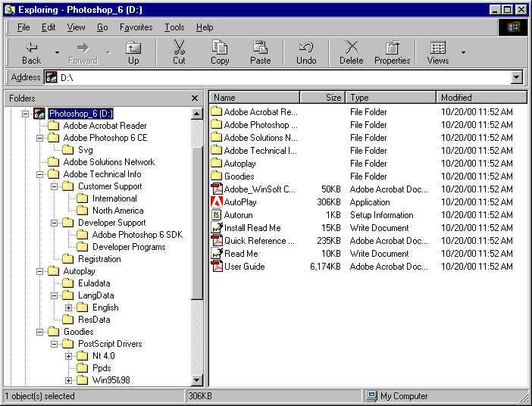532x406 pixels.
Task: Select Adobe Acrobat Reader in folder tree
Action: 105,126
